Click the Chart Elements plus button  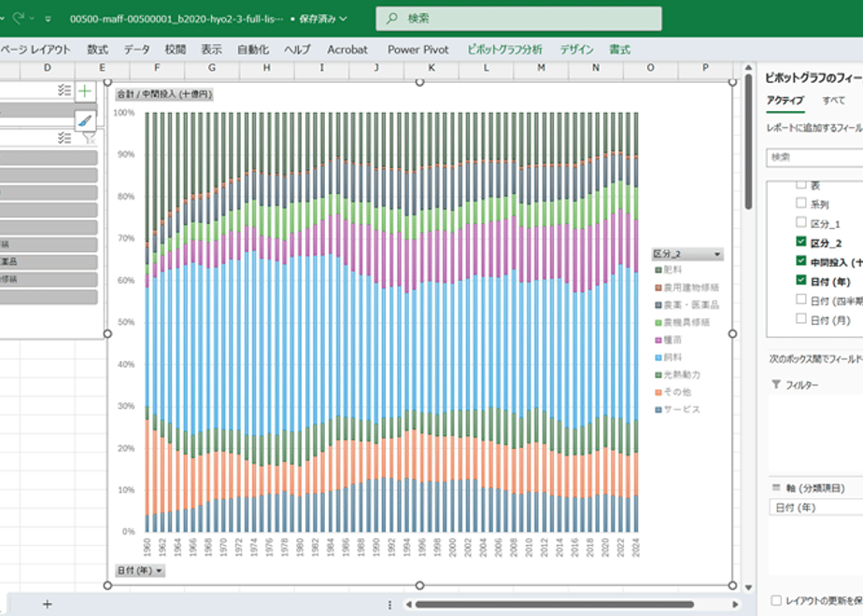[85, 91]
